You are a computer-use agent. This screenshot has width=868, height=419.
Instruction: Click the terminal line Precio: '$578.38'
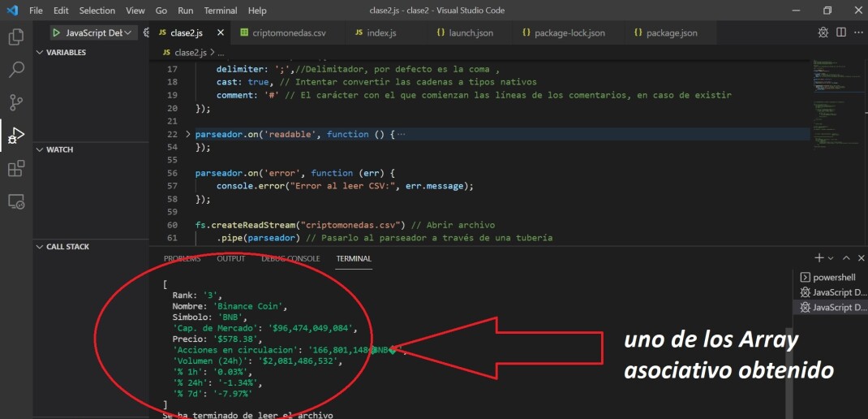[x=217, y=339]
